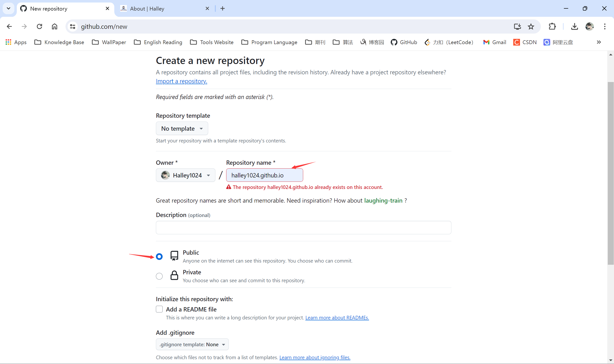Open the Gmail bookmark
614x364 pixels.
(x=495, y=42)
